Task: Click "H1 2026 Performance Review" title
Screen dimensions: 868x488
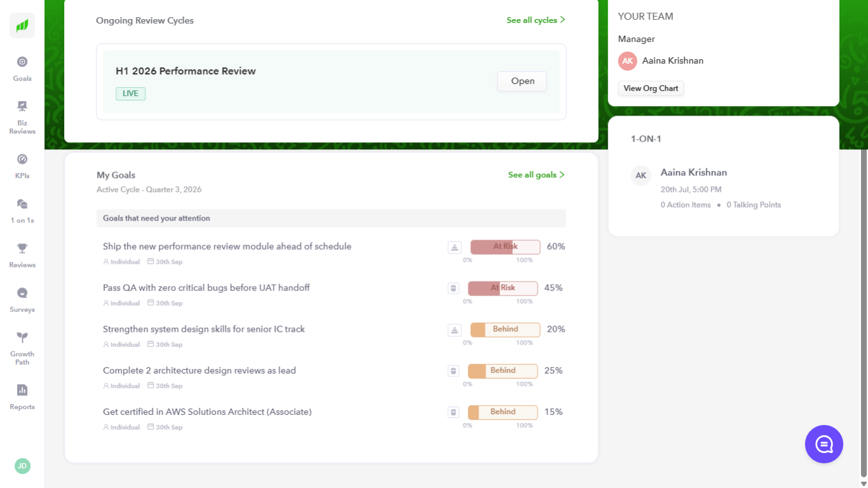Action: (x=186, y=71)
